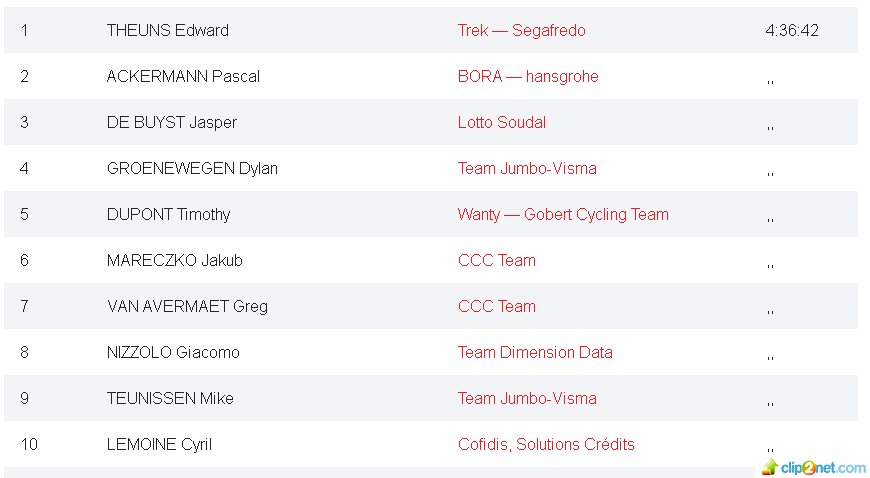Select rider name ACKERMANN Pascal
This screenshot has height=478, width=870.
[183, 77]
